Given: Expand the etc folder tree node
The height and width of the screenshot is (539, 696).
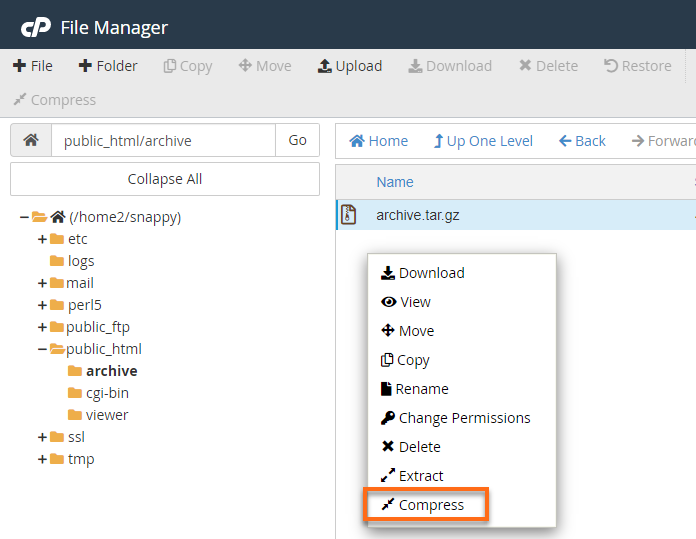Looking at the screenshot, I should coord(42,239).
